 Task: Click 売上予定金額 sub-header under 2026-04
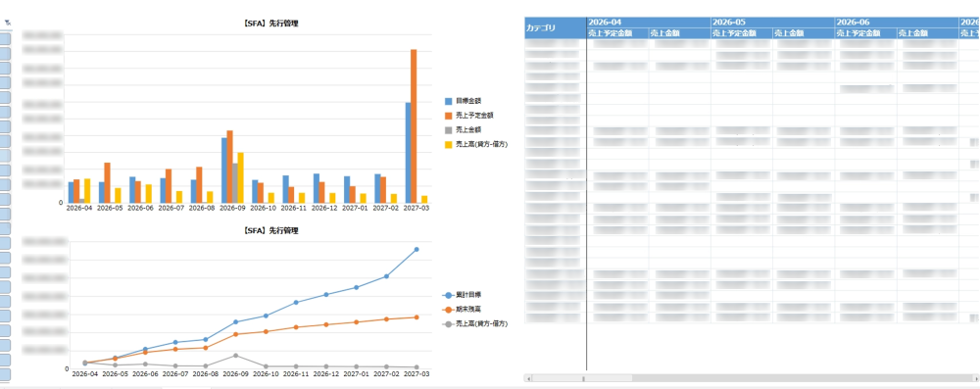[617, 33]
